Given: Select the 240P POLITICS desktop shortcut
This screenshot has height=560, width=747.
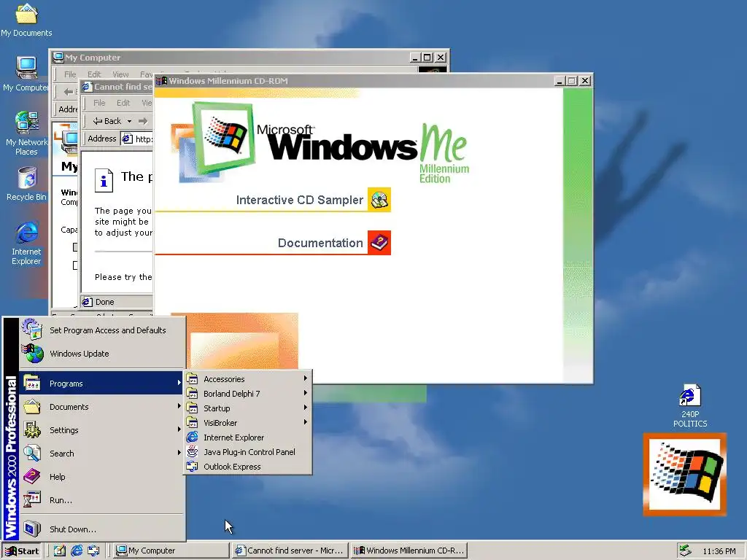Looking at the screenshot, I should pyautogui.click(x=690, y=405).
